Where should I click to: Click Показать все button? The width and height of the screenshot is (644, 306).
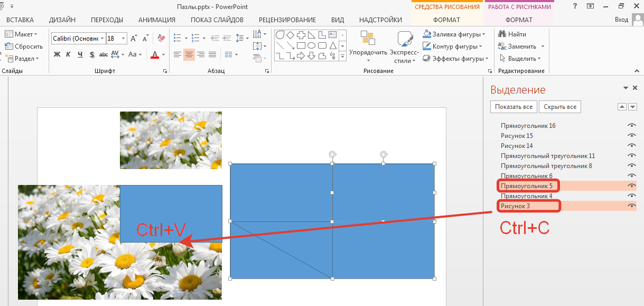point(514,107)
